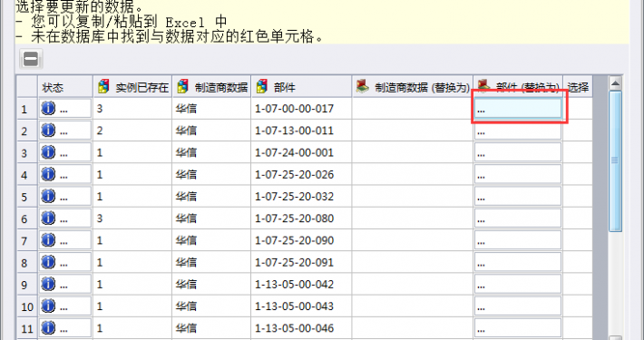Image resolution: width=644 pixels, height=340 pixels.
Task: Click part cell 1-07-25-20-091
Action: [x=301, y=262]
